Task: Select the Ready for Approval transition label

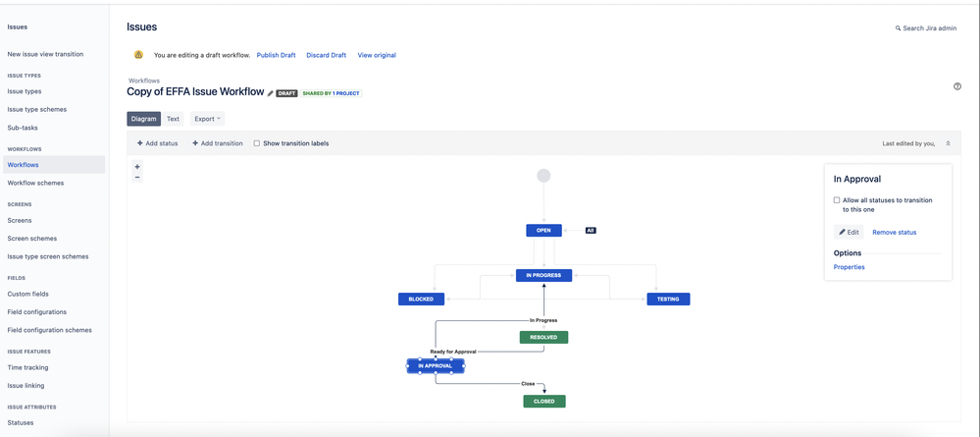Action: 453,352
